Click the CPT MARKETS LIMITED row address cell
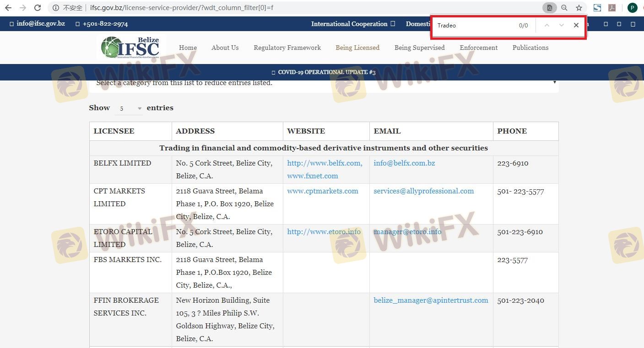This screenshot has height=348, width=644. [x=227, y=204]
